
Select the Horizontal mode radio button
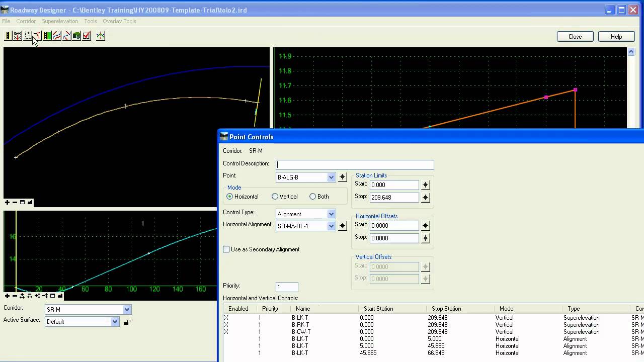coord(230,197)
